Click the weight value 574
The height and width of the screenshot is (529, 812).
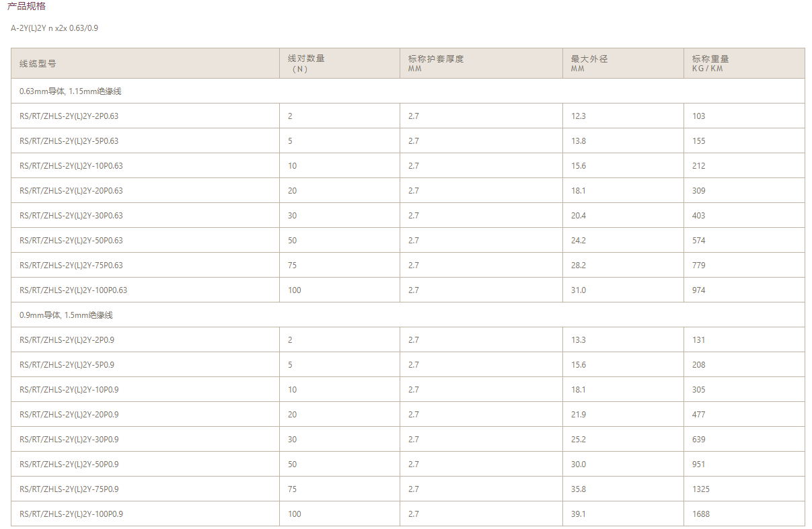[699, 241]
